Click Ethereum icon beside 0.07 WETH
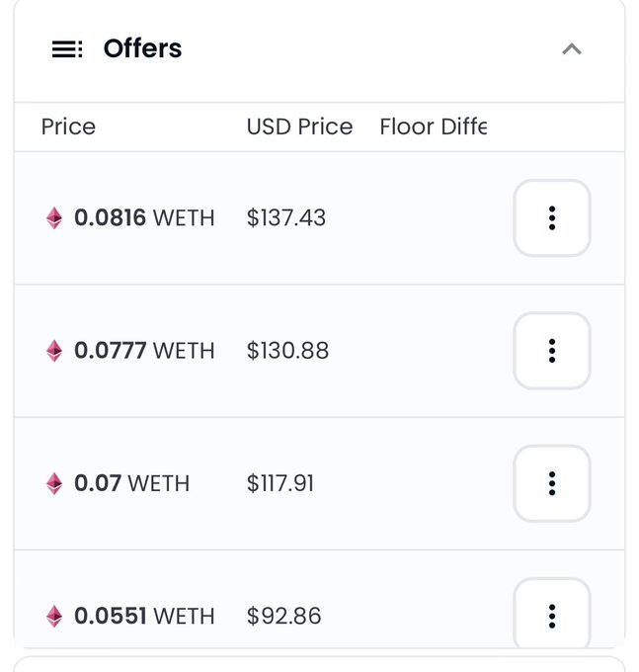The image size is (639, 672). pos(54,483)
